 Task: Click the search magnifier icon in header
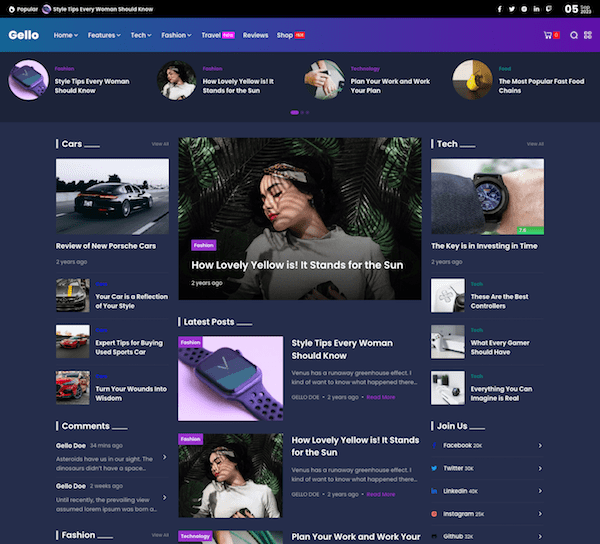(x=574, y=35)
